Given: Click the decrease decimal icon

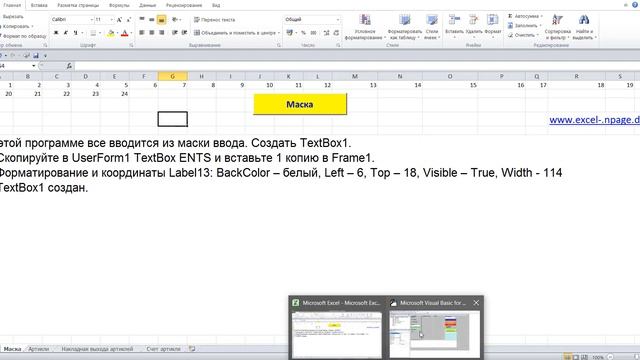Looking at the screenshot, I should [336, 33].
